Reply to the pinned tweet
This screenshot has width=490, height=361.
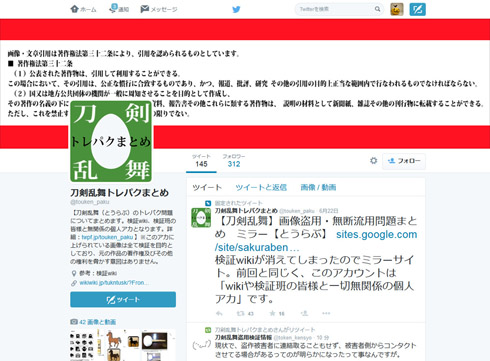219,313
